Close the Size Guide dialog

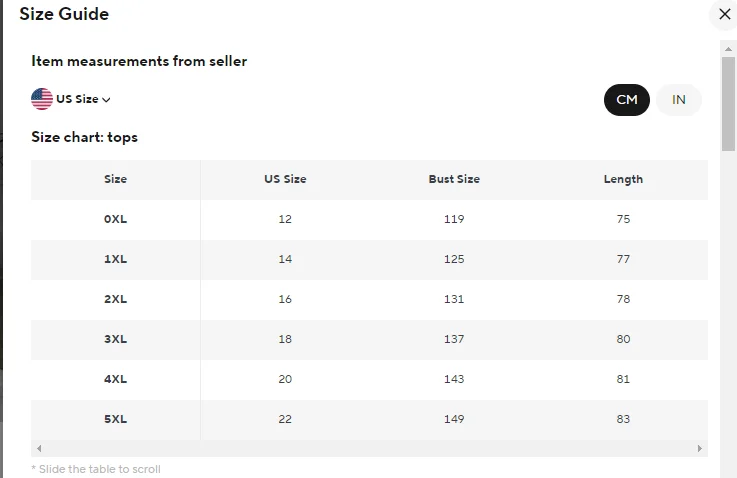click(724, 15)
